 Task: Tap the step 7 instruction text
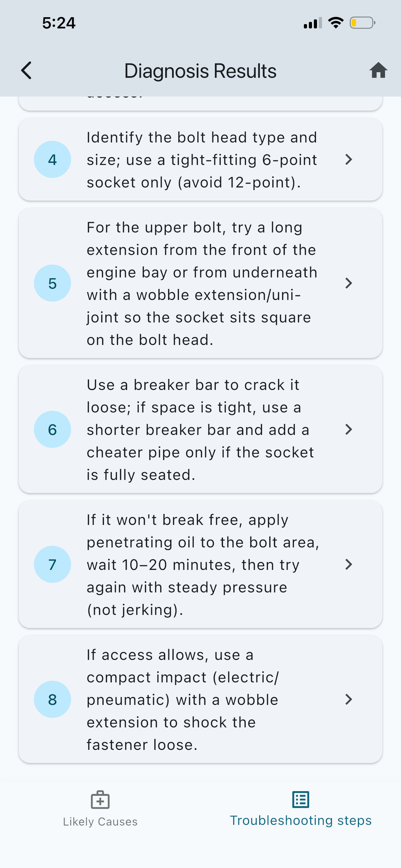(x=202, y=564)
